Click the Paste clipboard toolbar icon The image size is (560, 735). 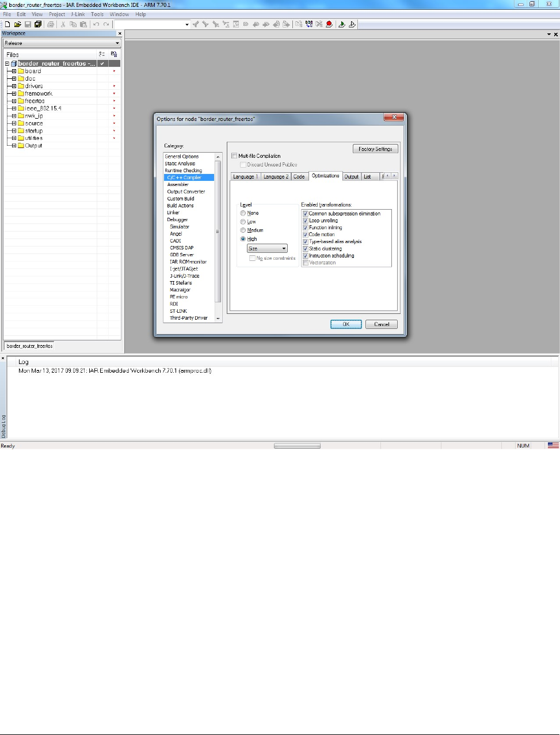click(83, 24)
